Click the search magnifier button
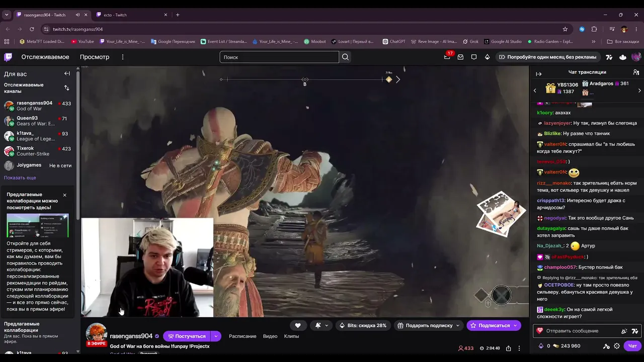This screenshot has height=362, width=644. (345, 57)
